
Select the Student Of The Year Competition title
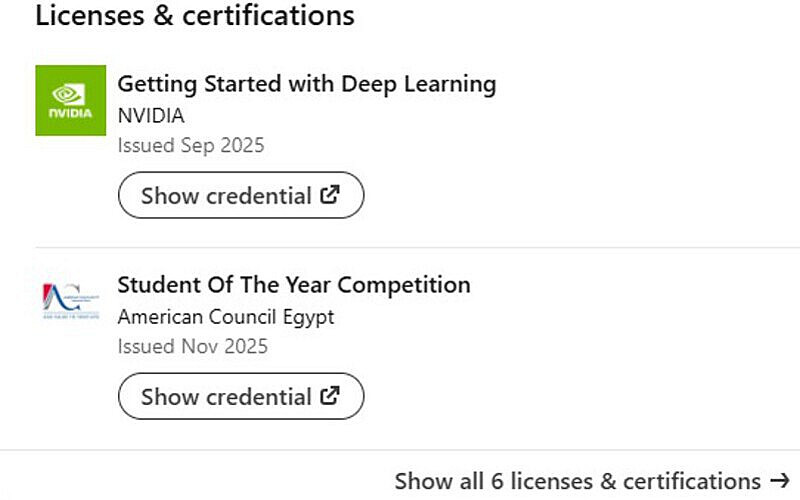[293, 285]
